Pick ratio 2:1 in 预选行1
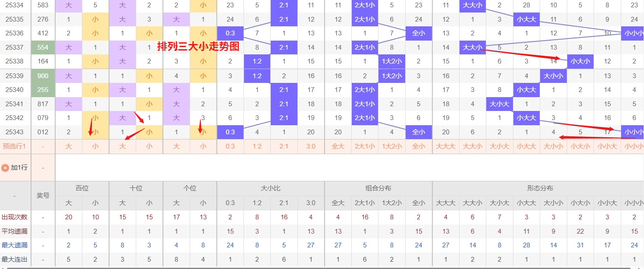The image size is (644, 269). [284, 146]
